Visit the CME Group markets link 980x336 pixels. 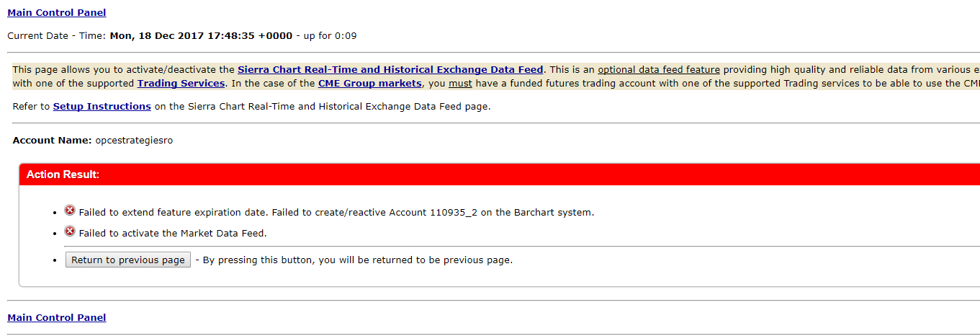tap(370, 83)
